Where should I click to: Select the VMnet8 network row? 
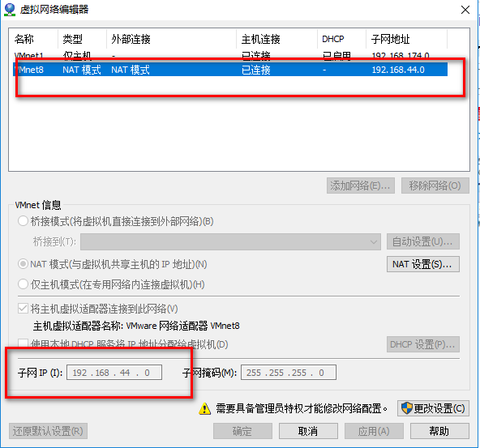[x=230, y=70]
